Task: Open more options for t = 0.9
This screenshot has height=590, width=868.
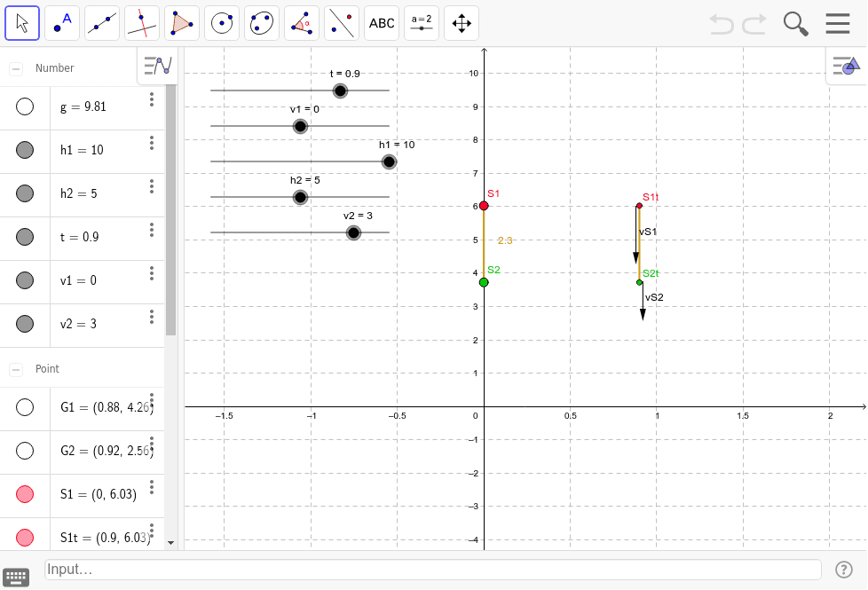Action: click(x=152, y=231)
